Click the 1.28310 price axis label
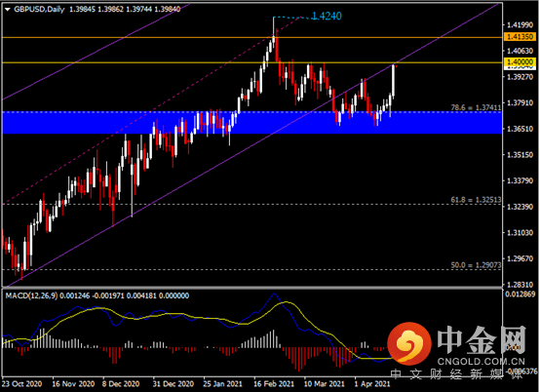540x392 pixels. coord(520,285)
